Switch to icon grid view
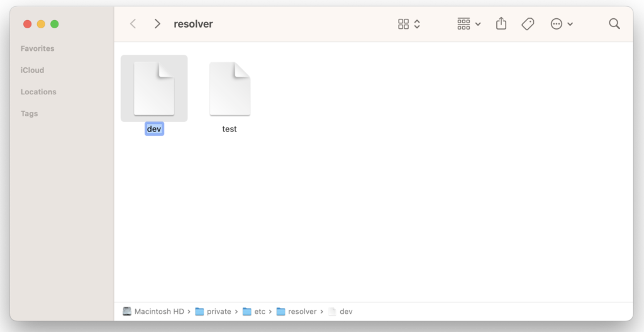 403,24
